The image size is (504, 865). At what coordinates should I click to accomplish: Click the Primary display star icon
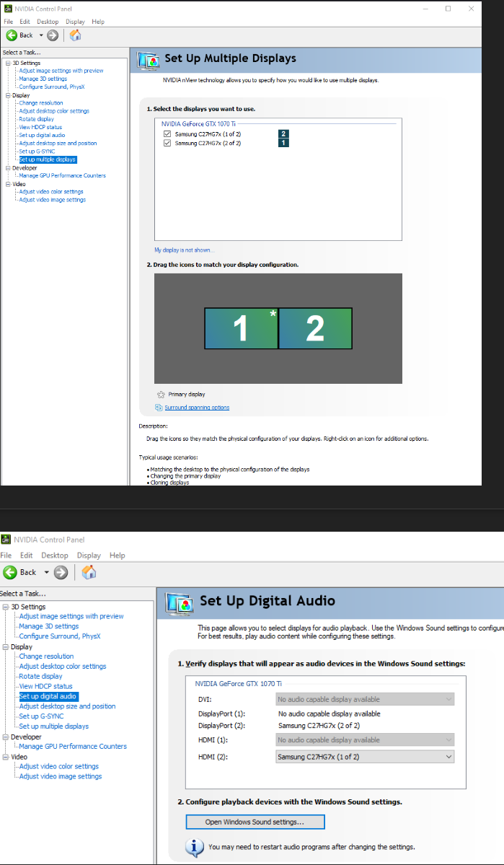pos(161,395)
